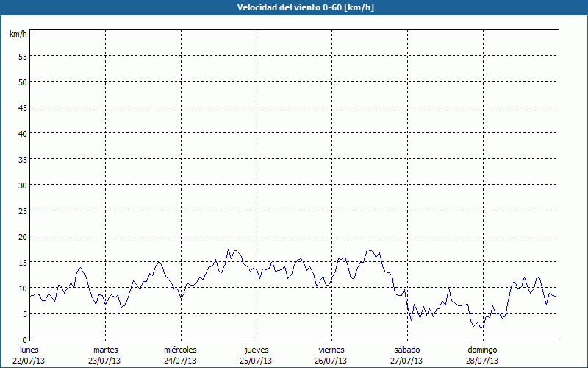Click the 'viernes' day label

pyautogui.click(x=331, y=350)
